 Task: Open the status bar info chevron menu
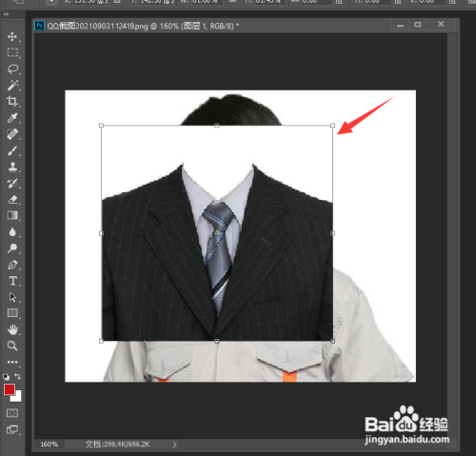tap(174, 445)
